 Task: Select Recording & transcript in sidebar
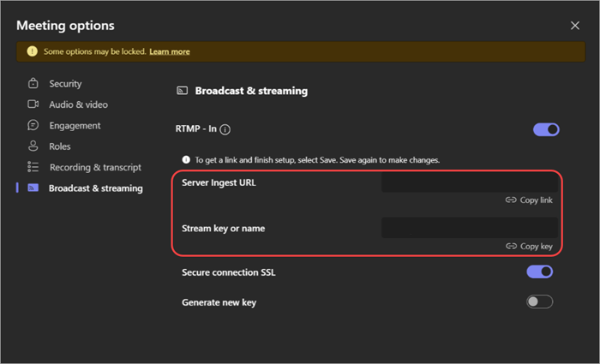[95, 167]
